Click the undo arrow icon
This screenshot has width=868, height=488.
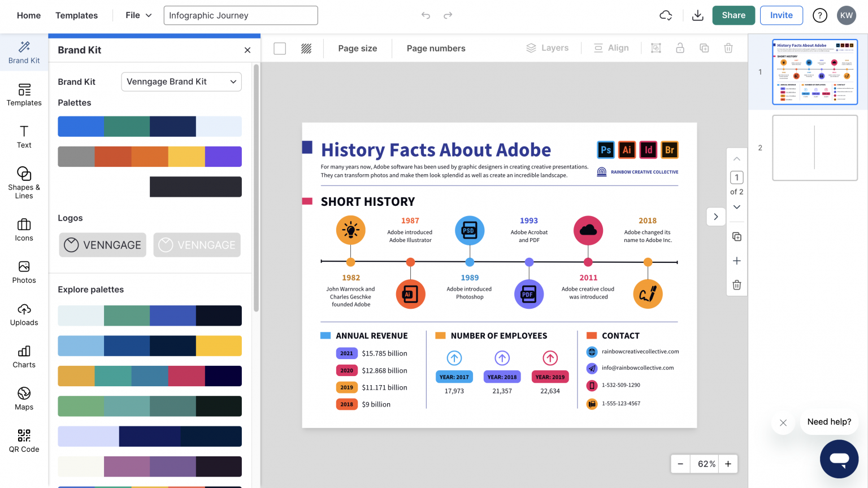[426, 15]
